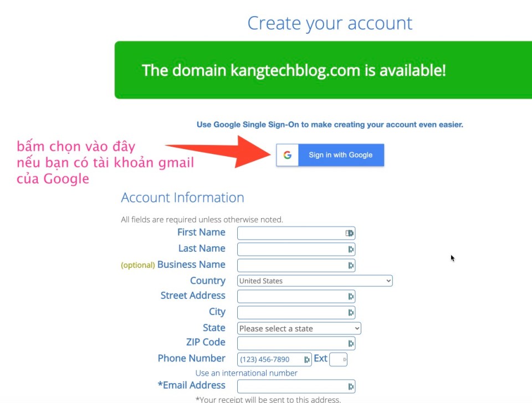Click autofill icon in Phone Number field
532x403 pixels.
[x=306, y=360]
